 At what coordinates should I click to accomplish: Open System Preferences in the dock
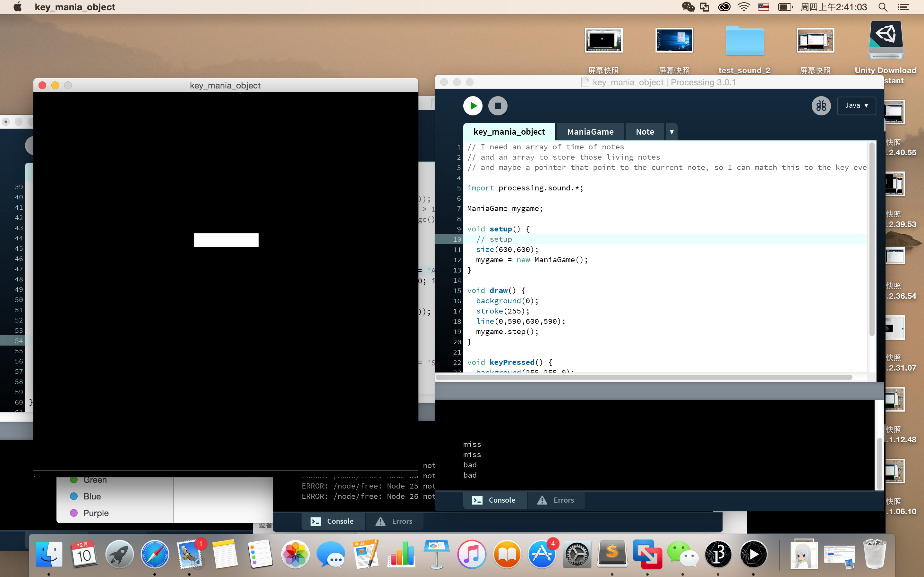[577, 554]
